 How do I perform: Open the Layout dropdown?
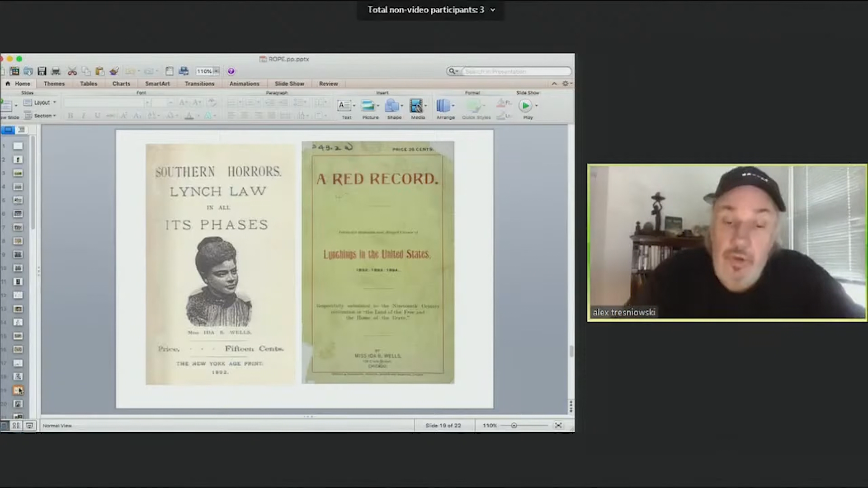[40, 103]
